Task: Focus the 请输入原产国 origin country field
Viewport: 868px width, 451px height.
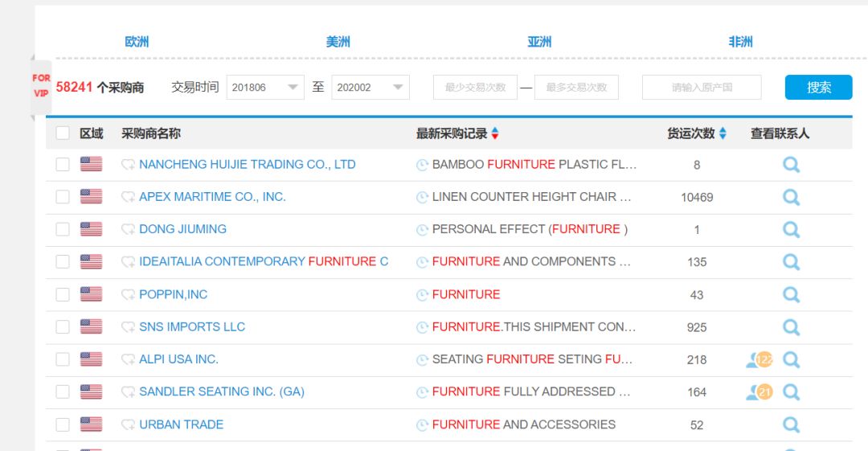Action: coord(702,88)
